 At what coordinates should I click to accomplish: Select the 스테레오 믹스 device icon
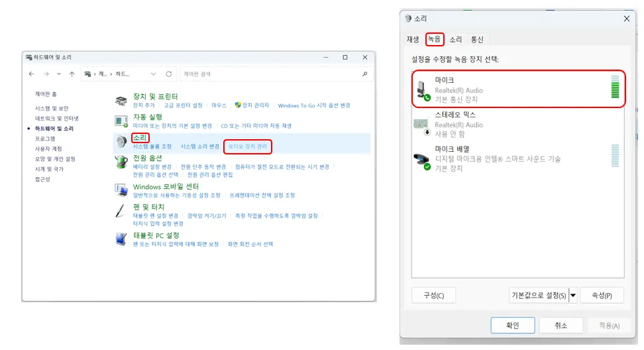(421, 126)
